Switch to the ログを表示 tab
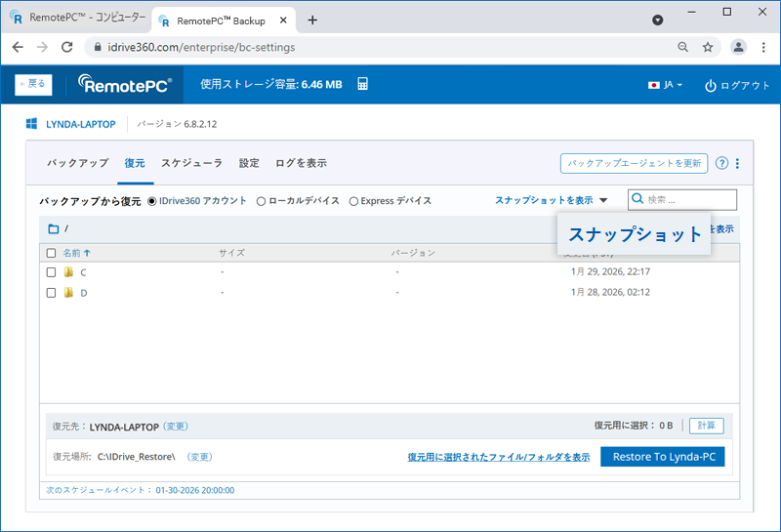Screen dimensions: 781x532 tap(301, 163)
